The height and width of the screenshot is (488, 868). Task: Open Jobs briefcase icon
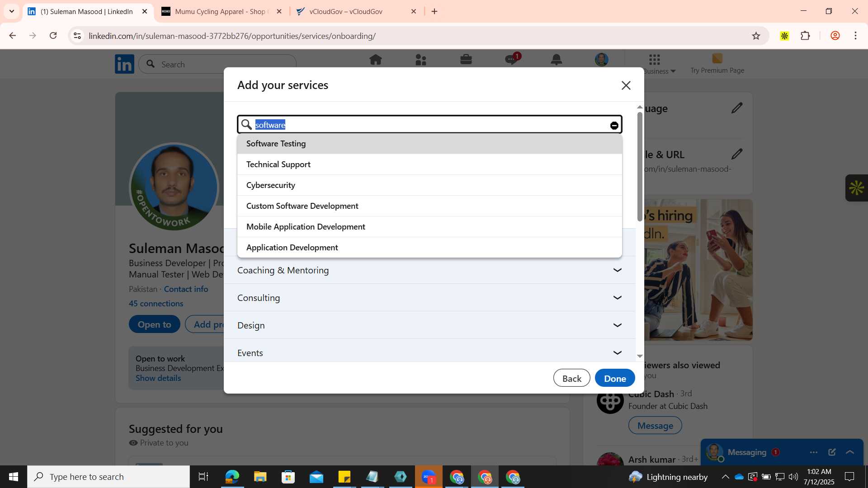(x=466, y=60)
